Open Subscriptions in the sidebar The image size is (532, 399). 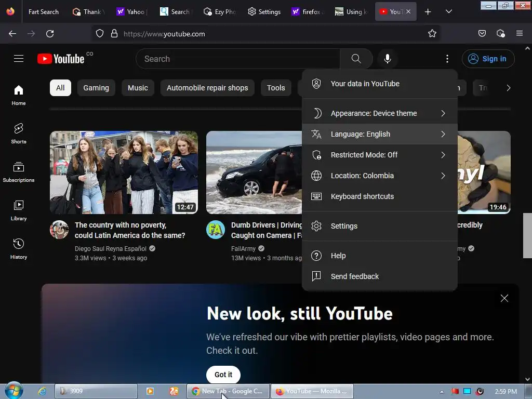coord(19,172)
